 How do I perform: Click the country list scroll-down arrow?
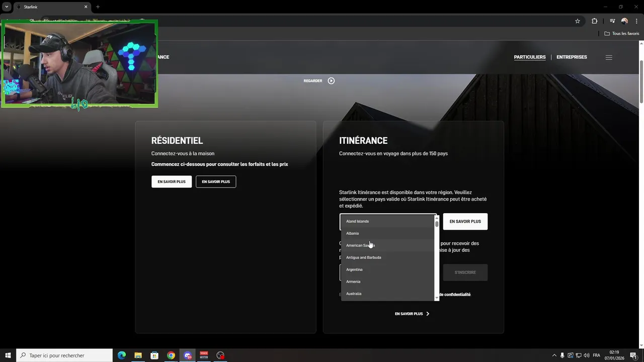tap(437, 298)
